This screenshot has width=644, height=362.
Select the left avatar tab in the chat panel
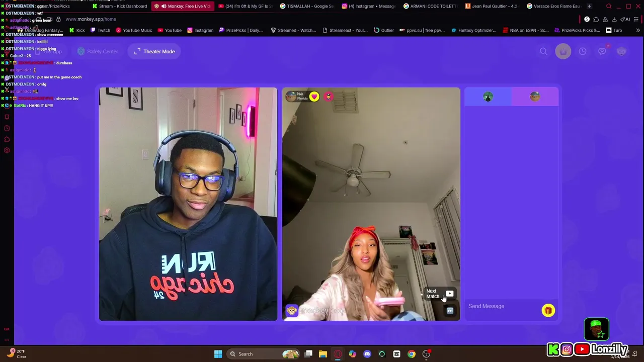pos(488,97)
